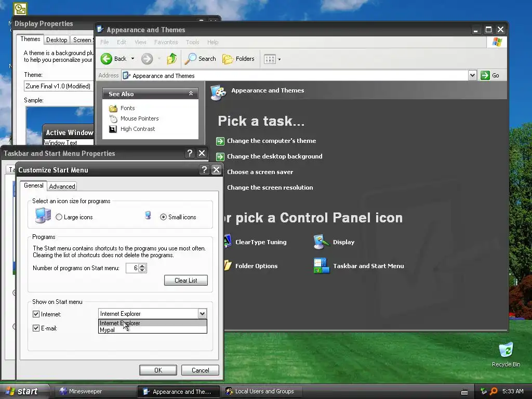The image size is (532, 399).
Task: Click Choose a screen saver
Action: 260,172
